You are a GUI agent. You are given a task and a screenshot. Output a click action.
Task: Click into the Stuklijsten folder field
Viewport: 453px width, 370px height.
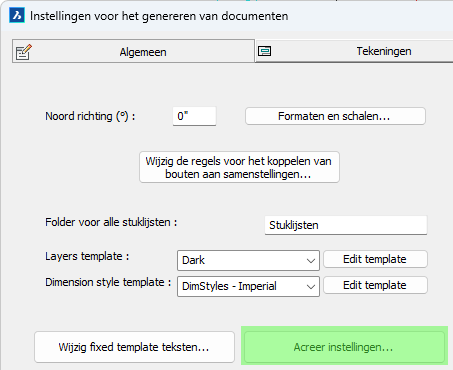click(x=346, y=225)
